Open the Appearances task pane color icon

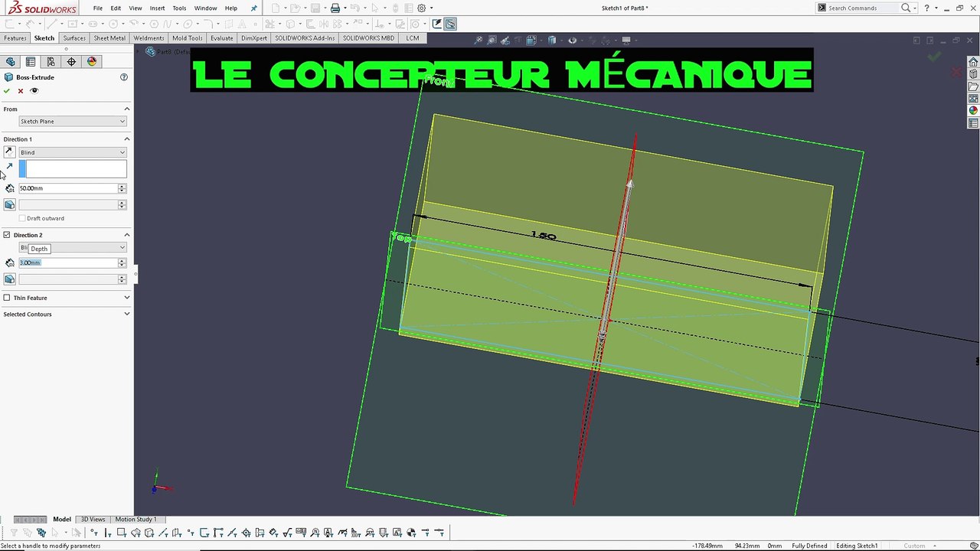[x=973, y=110]
